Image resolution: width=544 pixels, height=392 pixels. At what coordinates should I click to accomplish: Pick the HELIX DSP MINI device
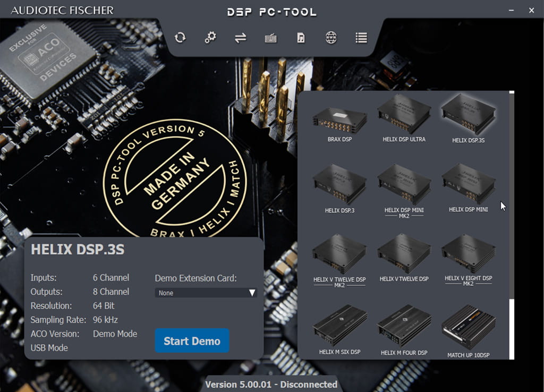(x=469, y=189)
